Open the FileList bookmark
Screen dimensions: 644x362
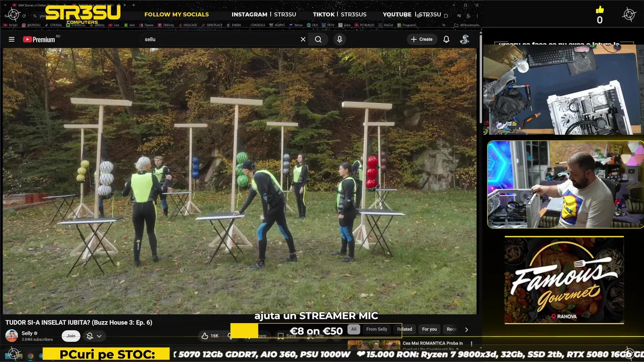[x=386, y=25]
